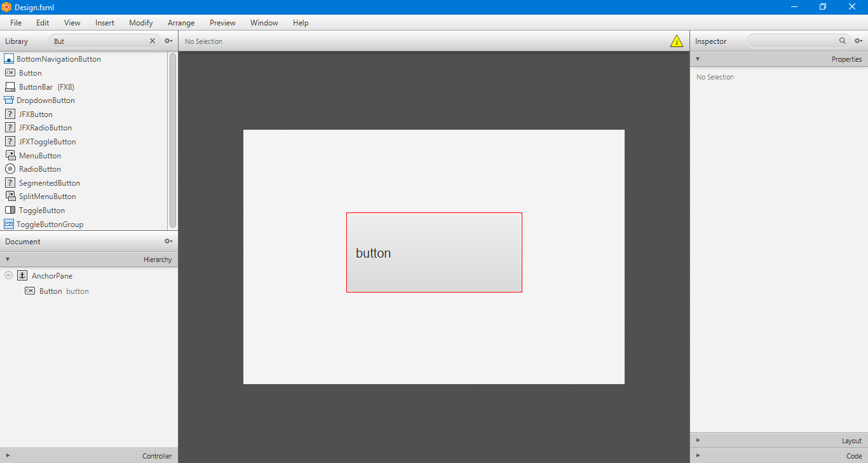Select the SplitMenuButton component in the Library
868x463 pixels.
pos(46,196)
